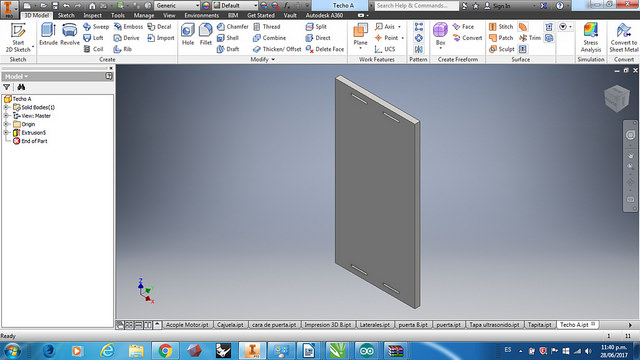Screen dimensions: 640x360
Task: Open the Get Started tab
Action: click(x=261, y=16)
